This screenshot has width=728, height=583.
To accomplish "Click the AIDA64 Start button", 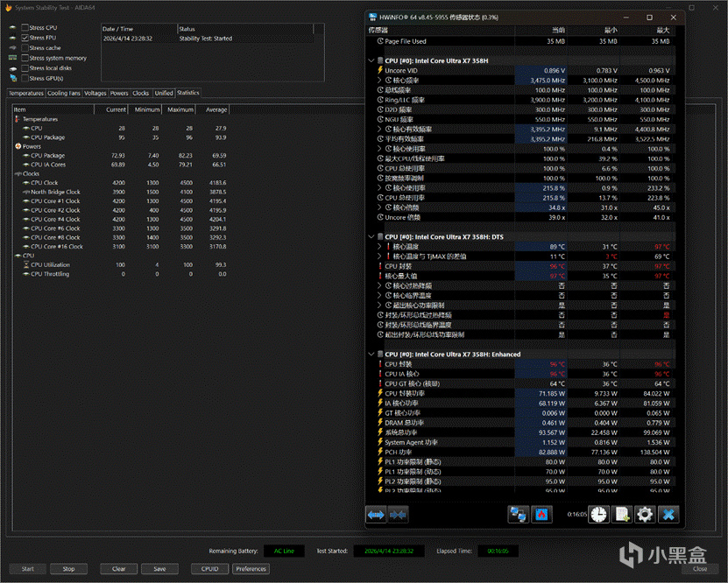I will pos(28,569).
